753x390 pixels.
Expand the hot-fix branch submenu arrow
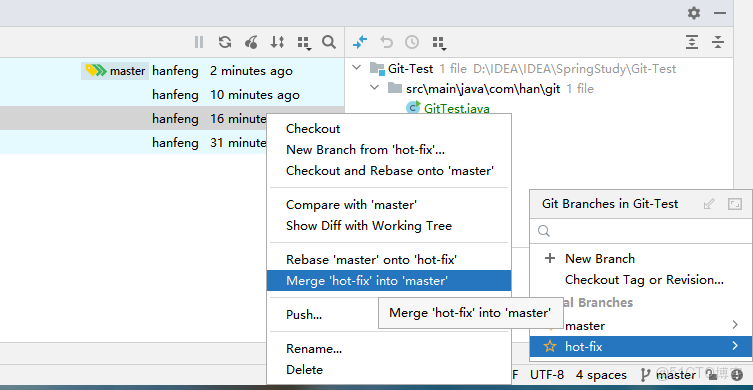[x=735, y=346]
